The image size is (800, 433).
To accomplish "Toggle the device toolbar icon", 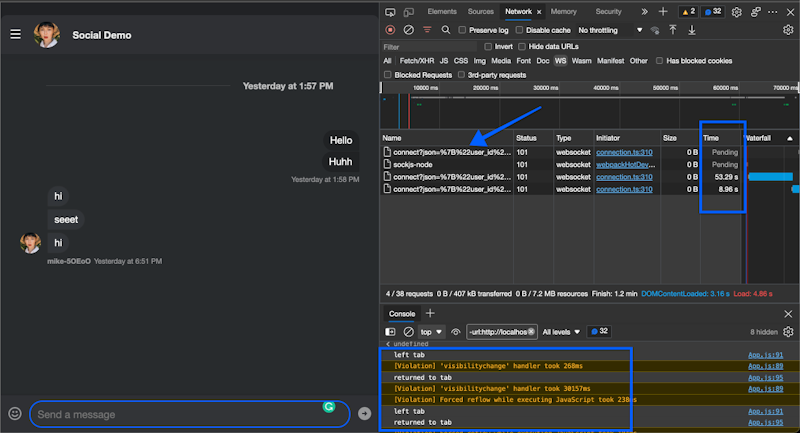I will click(x=408, y=12).
